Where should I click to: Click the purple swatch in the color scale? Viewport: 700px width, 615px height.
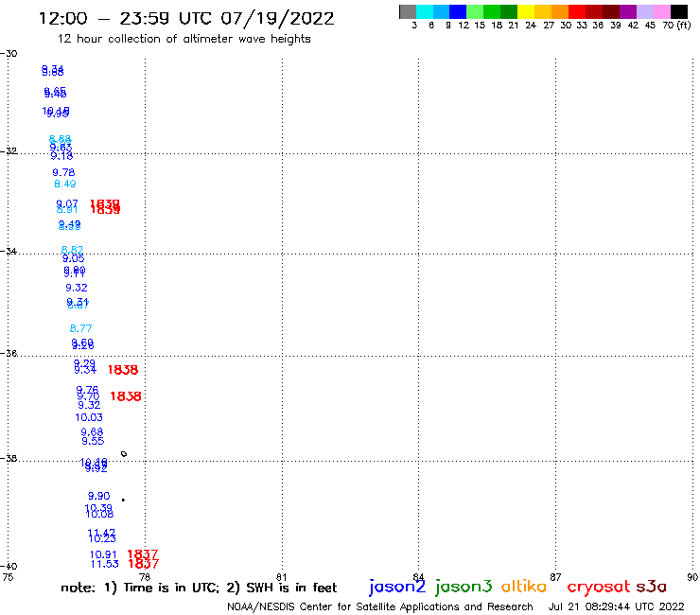628,11
